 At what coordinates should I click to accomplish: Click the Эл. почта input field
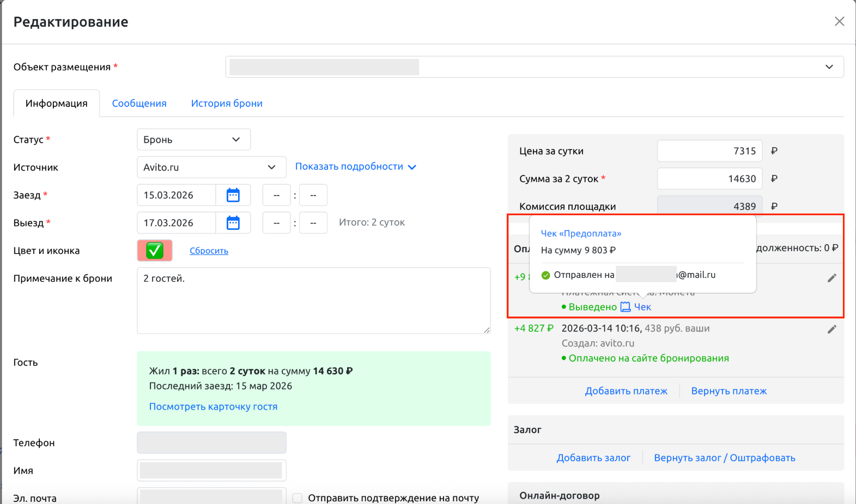tap(211, 496)
